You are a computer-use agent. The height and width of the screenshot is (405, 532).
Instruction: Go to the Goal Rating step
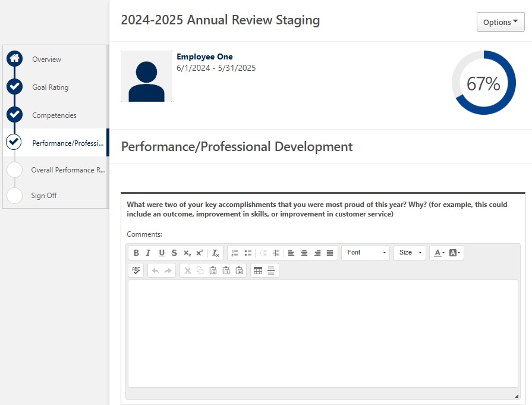[x=50, y=87]
